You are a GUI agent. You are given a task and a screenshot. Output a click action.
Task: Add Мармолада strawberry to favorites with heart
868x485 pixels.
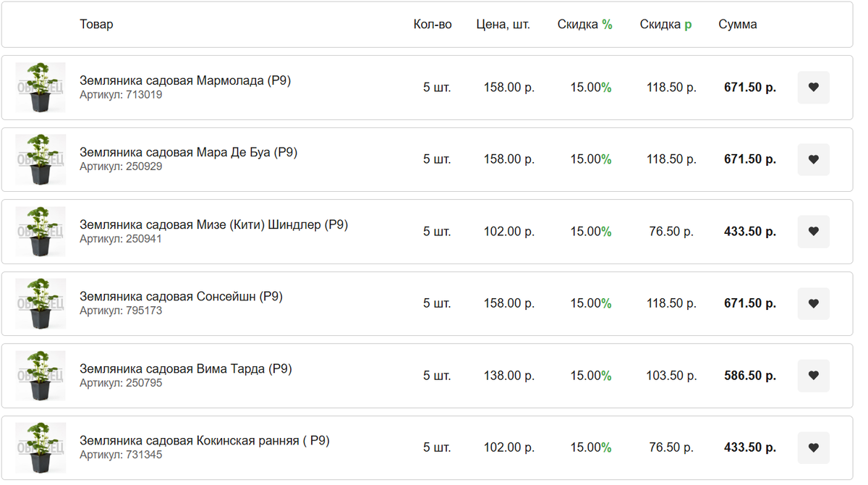[x=813, y=88]
